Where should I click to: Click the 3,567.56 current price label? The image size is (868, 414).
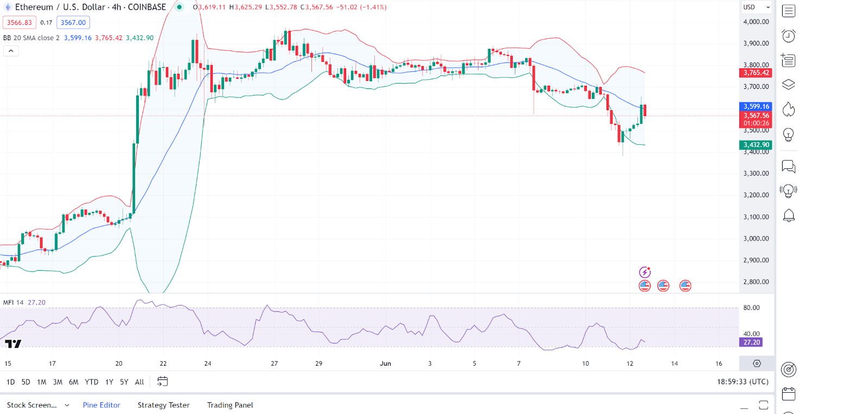[x=756, y=116]
